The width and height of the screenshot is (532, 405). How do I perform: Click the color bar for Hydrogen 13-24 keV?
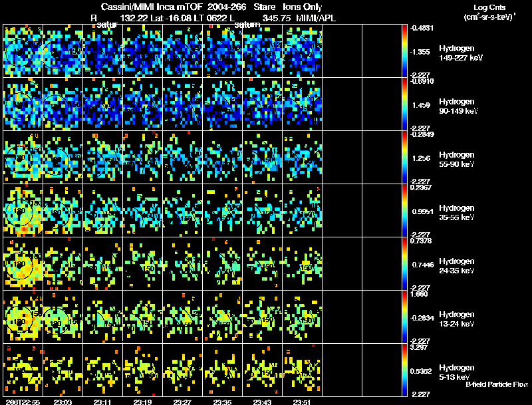point(404,317)
